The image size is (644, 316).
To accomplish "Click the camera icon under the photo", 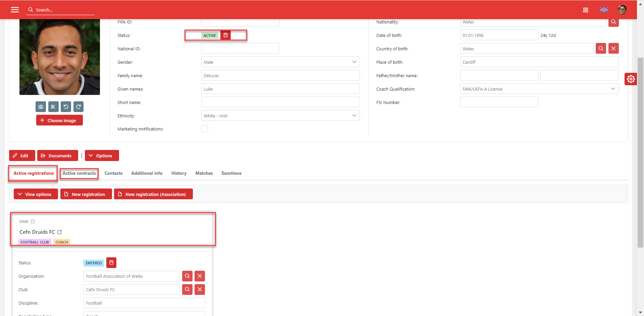I will pos(41,107).
